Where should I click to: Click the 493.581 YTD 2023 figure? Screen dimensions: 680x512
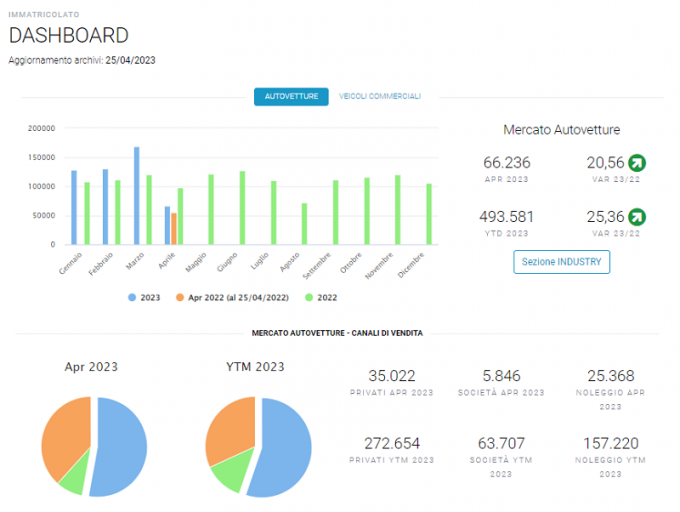tap(507, 217)
